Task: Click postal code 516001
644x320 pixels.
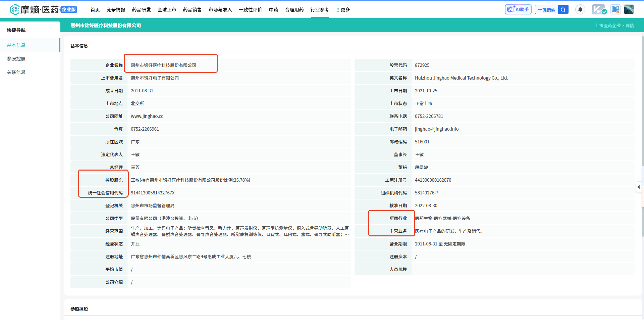Action: [x=422, y=142]
